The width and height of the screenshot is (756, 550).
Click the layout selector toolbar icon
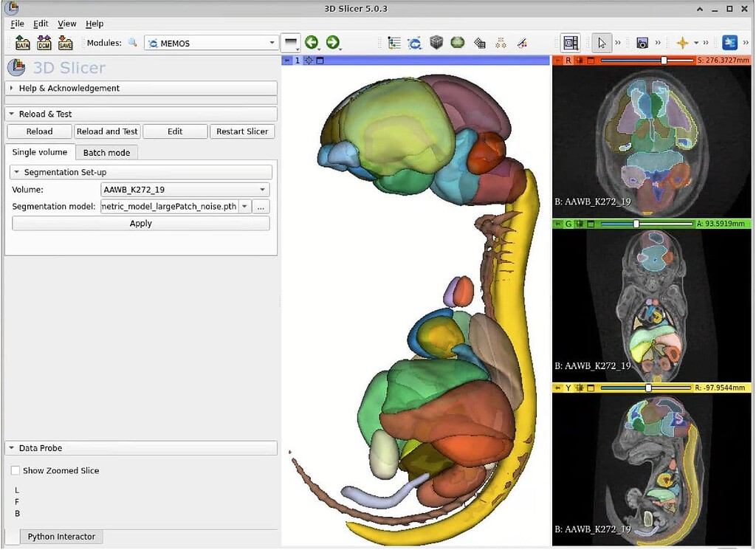pyautogui.click(x=572, y=43)
